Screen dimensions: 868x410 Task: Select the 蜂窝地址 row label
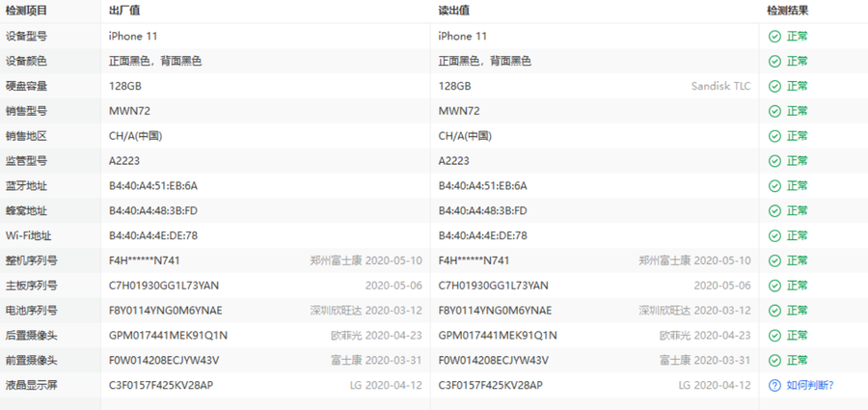click(x=26, y=211)
